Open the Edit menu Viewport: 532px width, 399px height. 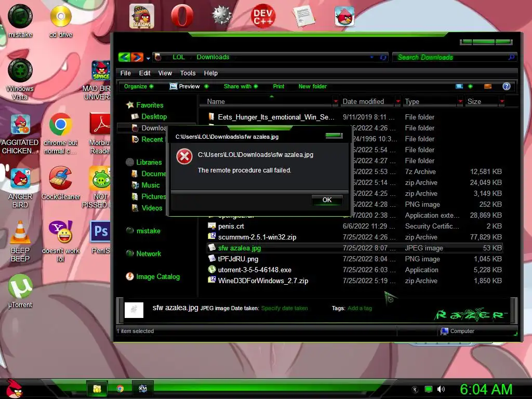point(144,73)
